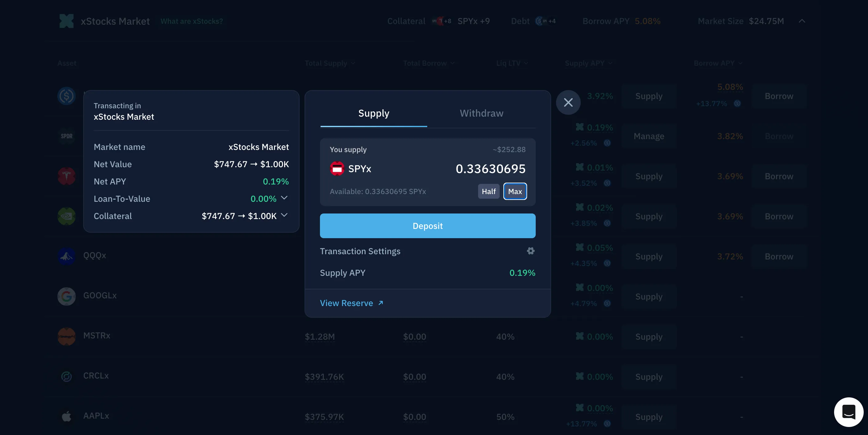Click the GOOGLx asset name

[x=100, y=295]
